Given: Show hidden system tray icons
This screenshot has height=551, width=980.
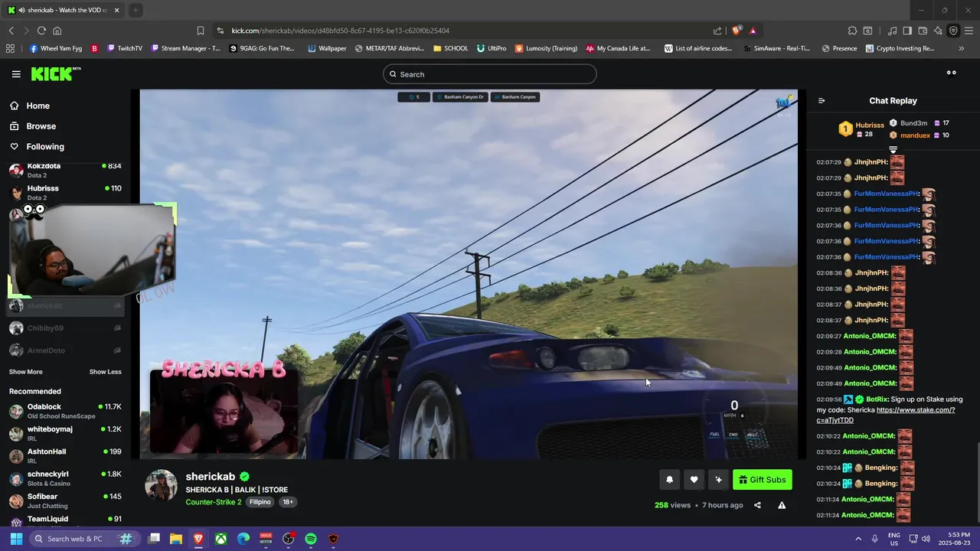Looking at the screenshot, I should pyautogui.click(x=857, y=539).
